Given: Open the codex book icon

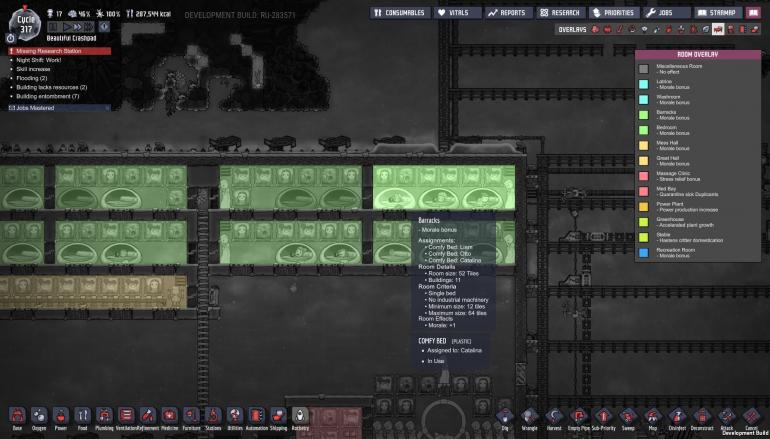Looking at the screenshot, I should pyautogui.click(x=753, y=13).
